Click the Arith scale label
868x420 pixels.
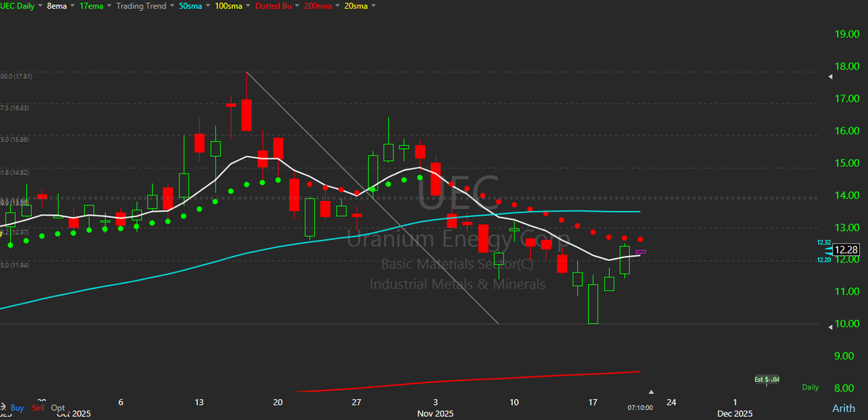coord(843,409)
